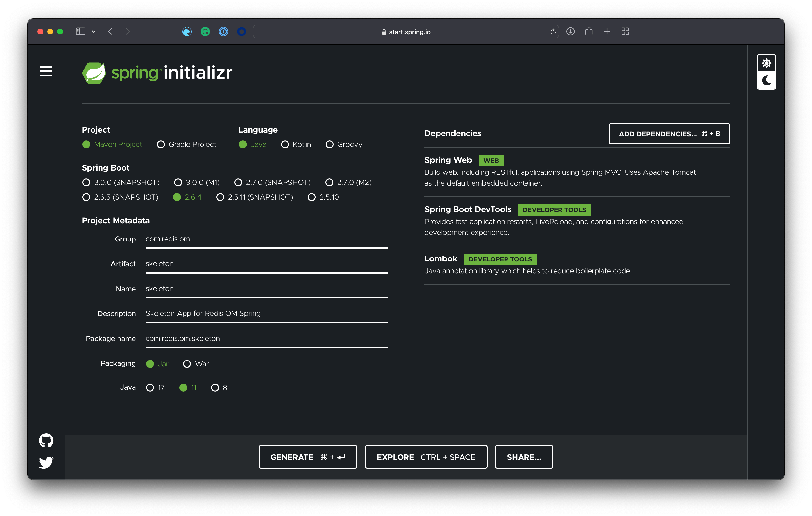Image resolution: width=812 pixels, height=516 pixels.
Task: Open the Grammarly browser extension
Action: 205,31
